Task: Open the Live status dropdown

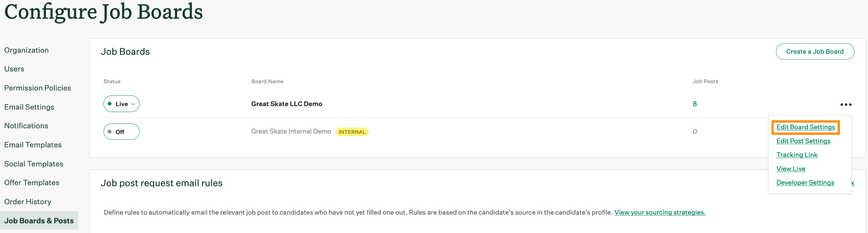Action: coord(121,103)
